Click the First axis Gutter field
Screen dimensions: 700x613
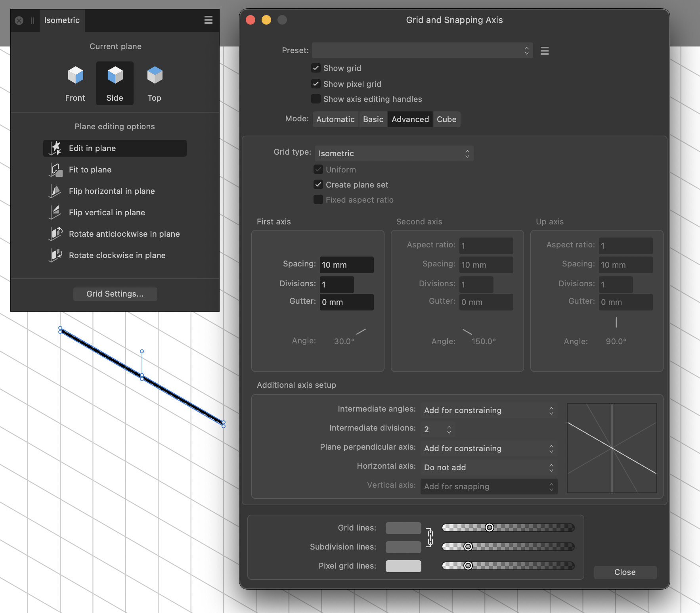click(347, 302)
